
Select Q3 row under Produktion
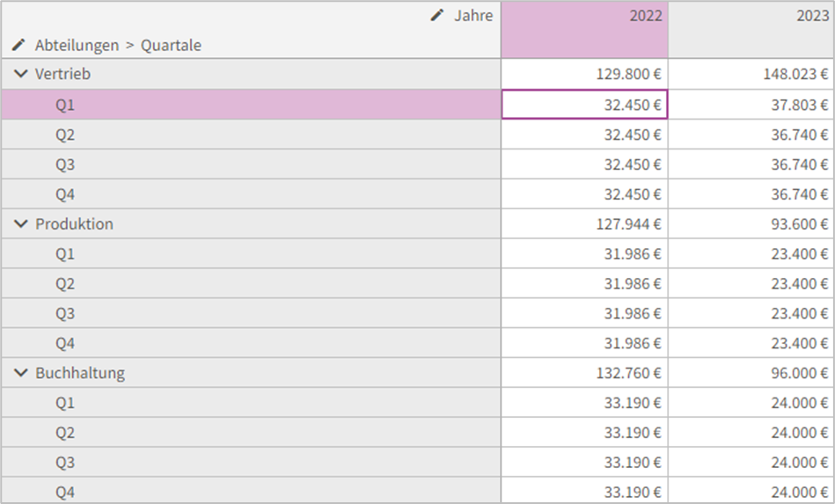pyautogui.click(x=251, y=313)
